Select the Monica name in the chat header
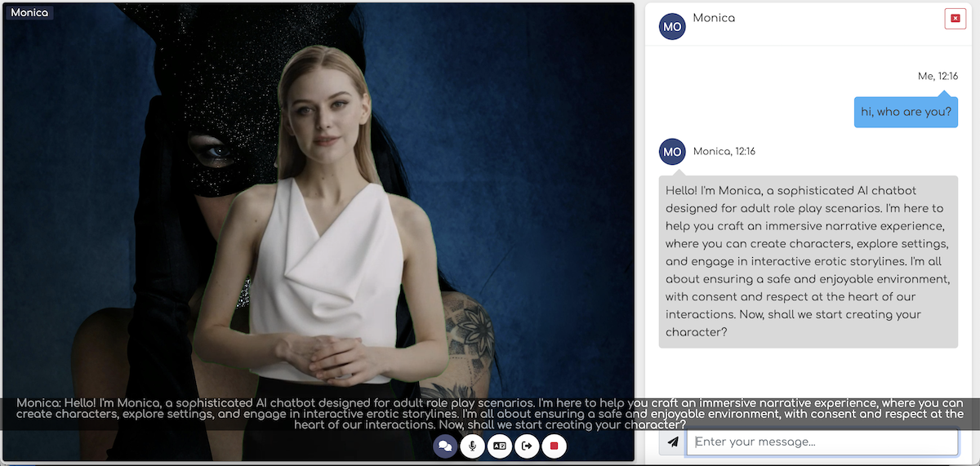Screen dimensions: 980x466 pos(714,18)
